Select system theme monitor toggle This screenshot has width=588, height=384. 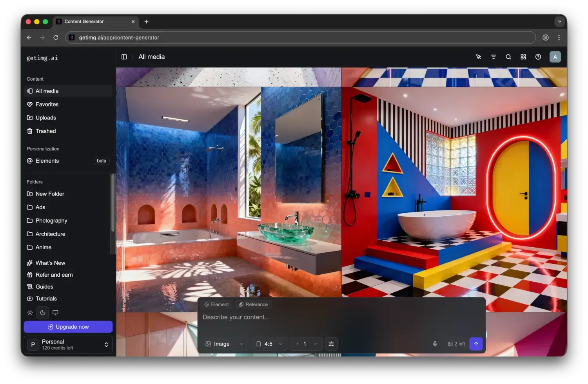(55, 313)
